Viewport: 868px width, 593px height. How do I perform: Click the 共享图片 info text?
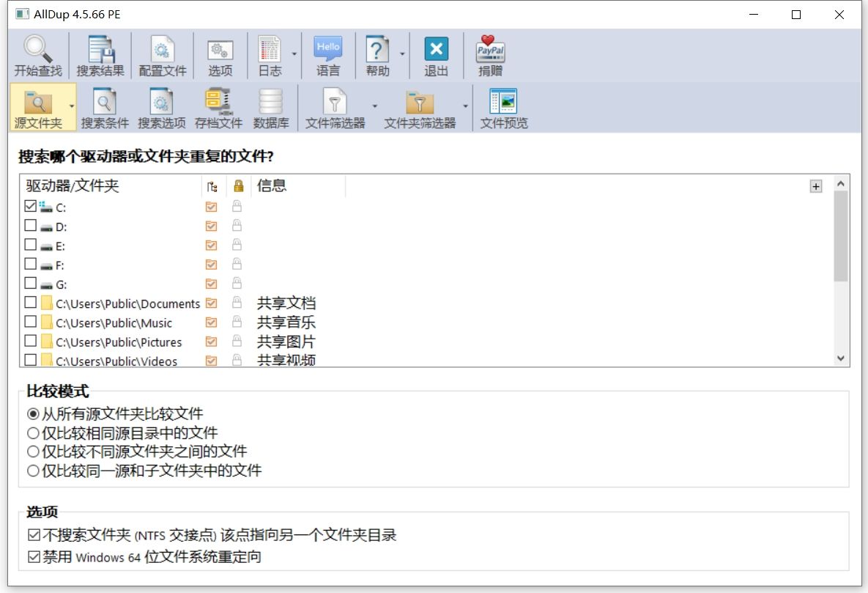286,342
